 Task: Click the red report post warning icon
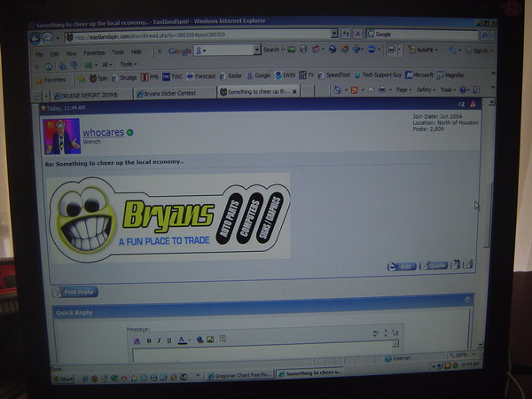473,104
